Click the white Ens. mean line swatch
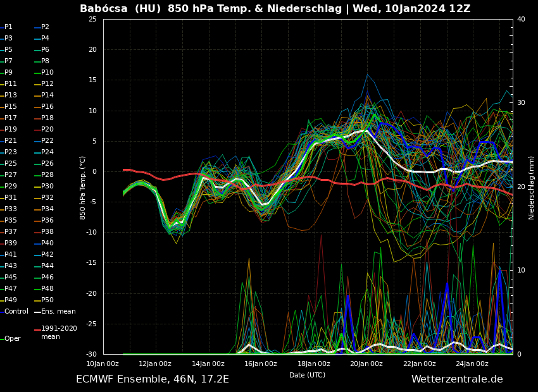The image size is (538, 392). (37, 312)
